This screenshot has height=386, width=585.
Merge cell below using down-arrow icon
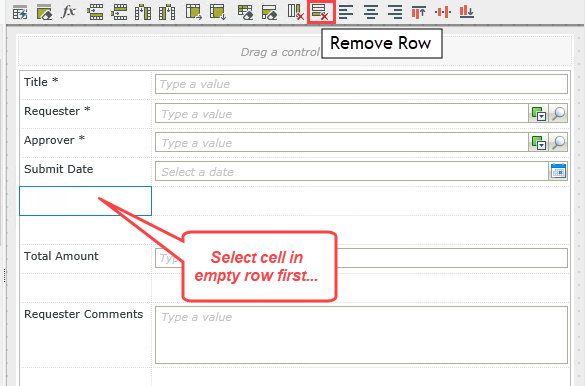point(218,12)
